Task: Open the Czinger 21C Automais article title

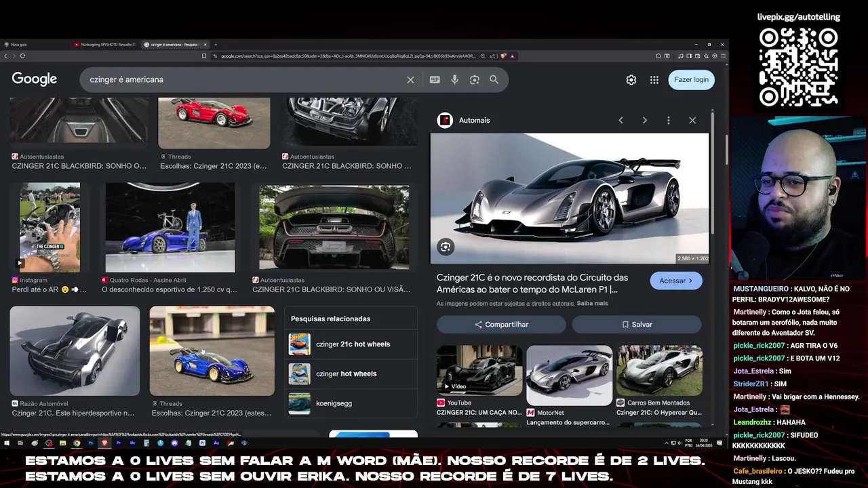Action: coord(532,283)
